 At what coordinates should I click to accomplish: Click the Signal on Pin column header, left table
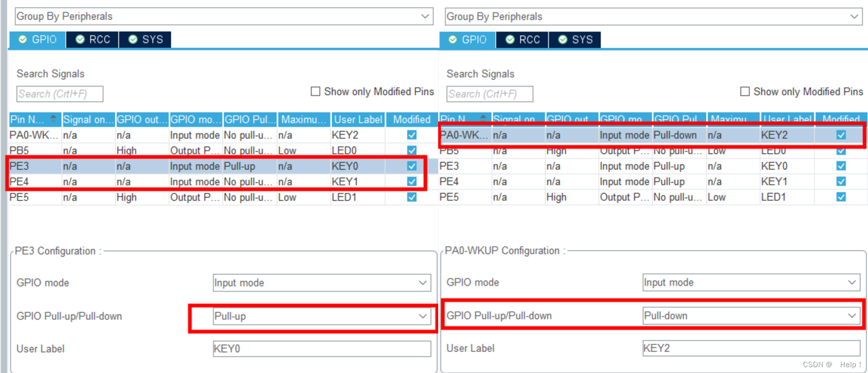click(x=88, y=119)
